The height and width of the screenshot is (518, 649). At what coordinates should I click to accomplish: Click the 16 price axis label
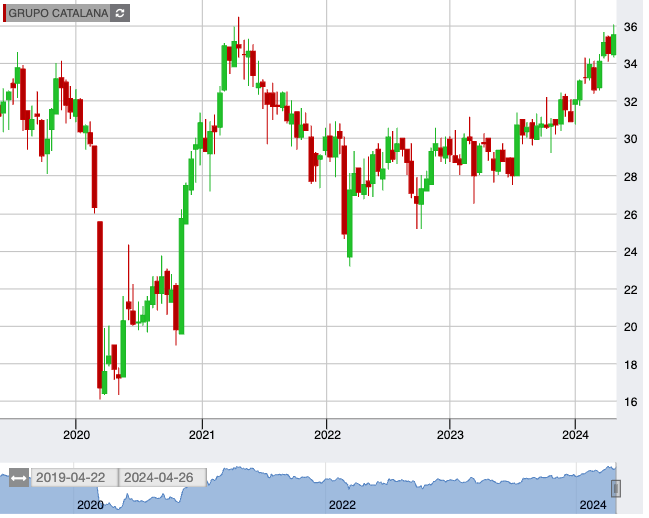(631, 402)
